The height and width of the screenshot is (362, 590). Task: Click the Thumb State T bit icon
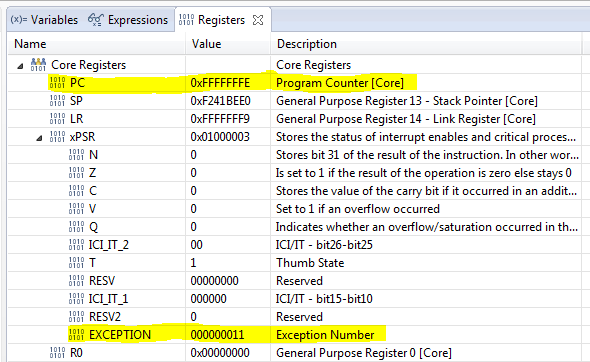[76, 263]
